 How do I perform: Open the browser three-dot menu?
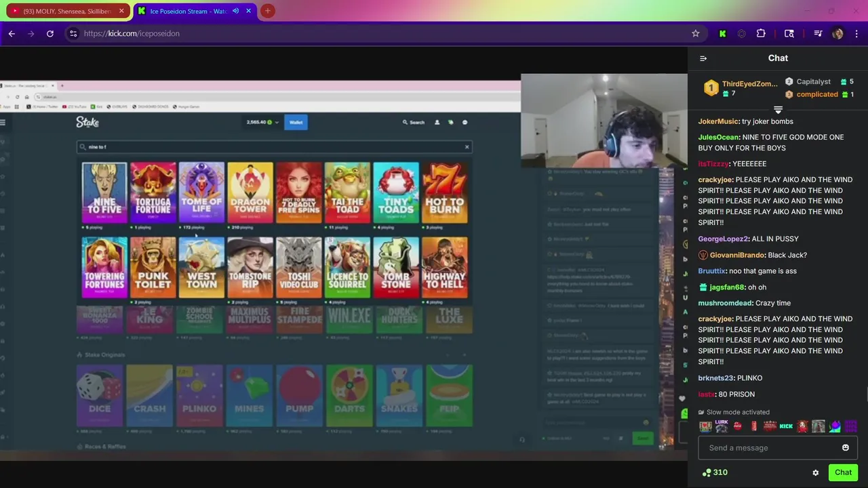(857, 33)
